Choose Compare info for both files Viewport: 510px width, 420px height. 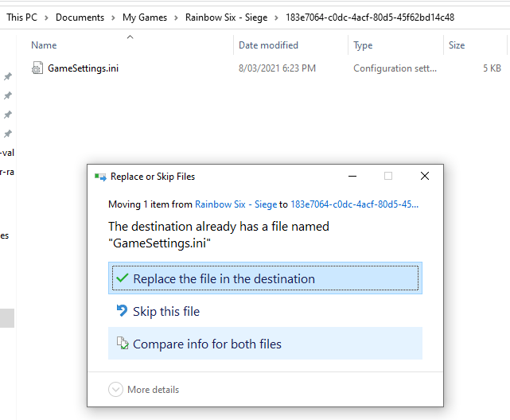[x=265, y=344]
